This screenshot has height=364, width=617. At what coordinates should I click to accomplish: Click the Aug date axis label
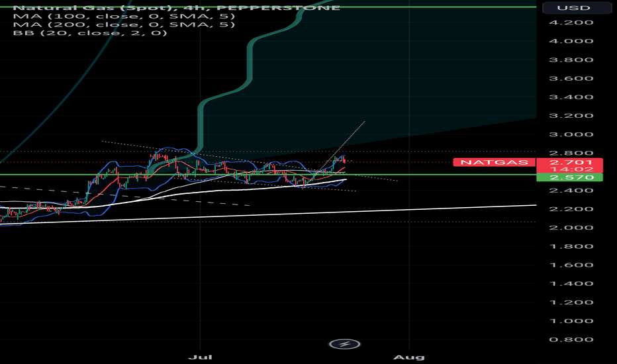(x=409, y=357)
